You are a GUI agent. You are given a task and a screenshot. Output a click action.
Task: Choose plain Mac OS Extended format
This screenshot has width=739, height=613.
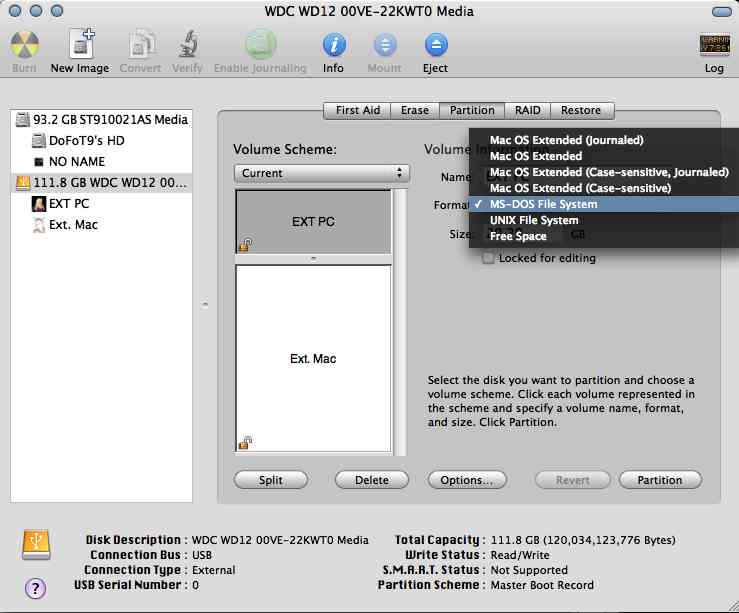click(x=604, y=156)
